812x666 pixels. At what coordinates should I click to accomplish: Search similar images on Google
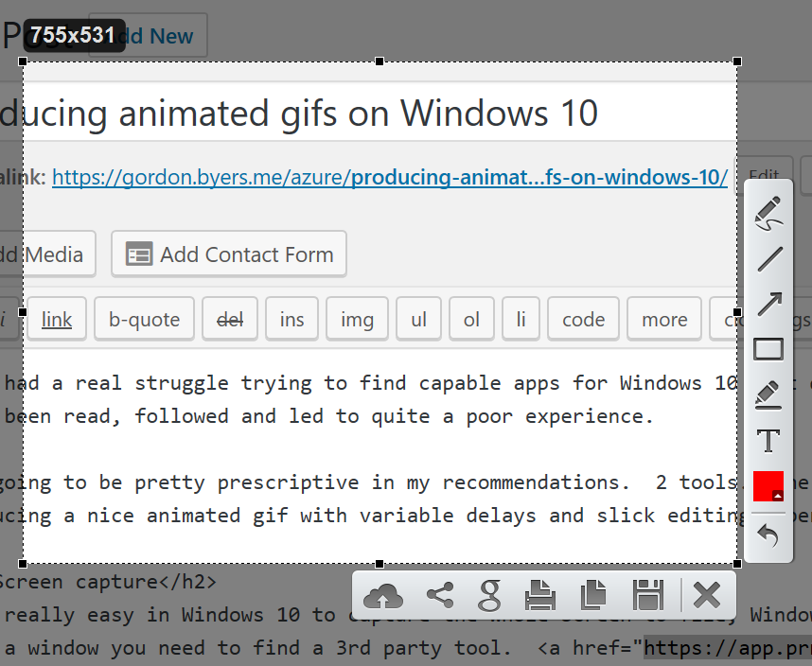(489, 596)
